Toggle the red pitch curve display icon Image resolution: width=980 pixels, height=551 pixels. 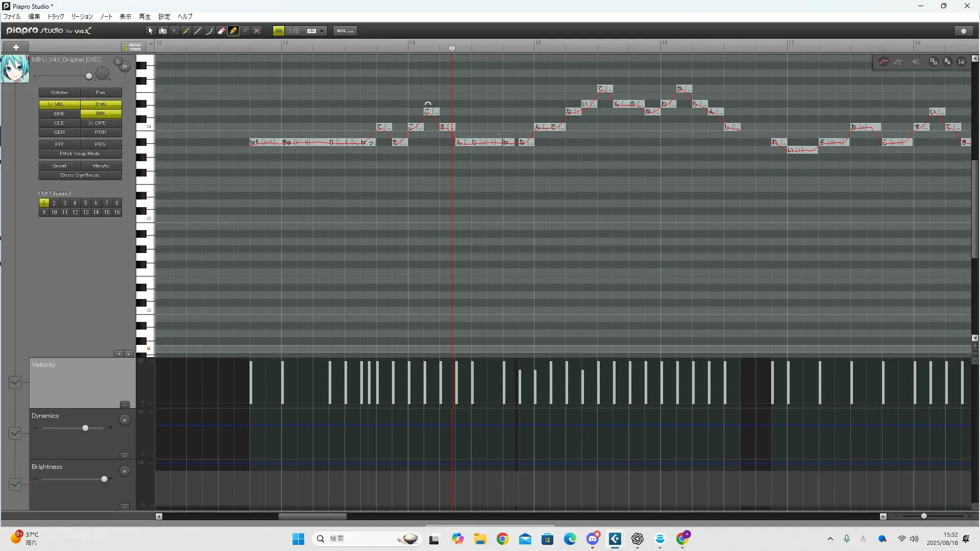point(884,62)
